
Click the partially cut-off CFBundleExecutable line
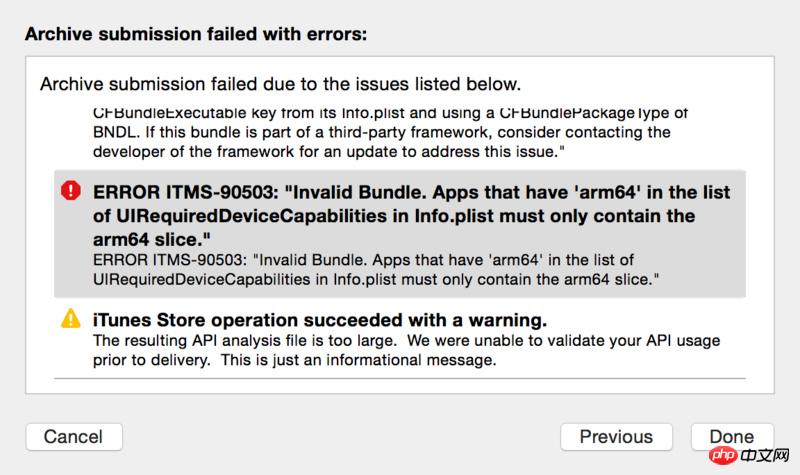(390, 114)
